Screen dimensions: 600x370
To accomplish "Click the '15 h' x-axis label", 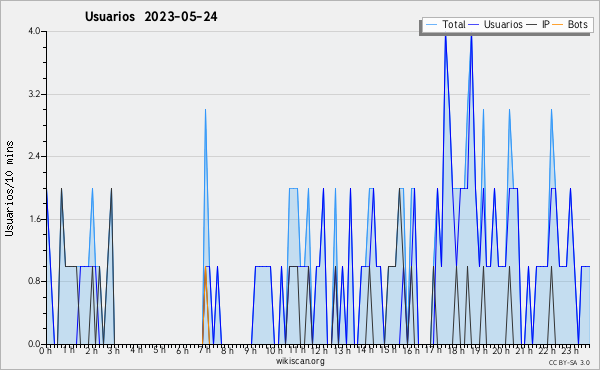I will click(388, 350).
